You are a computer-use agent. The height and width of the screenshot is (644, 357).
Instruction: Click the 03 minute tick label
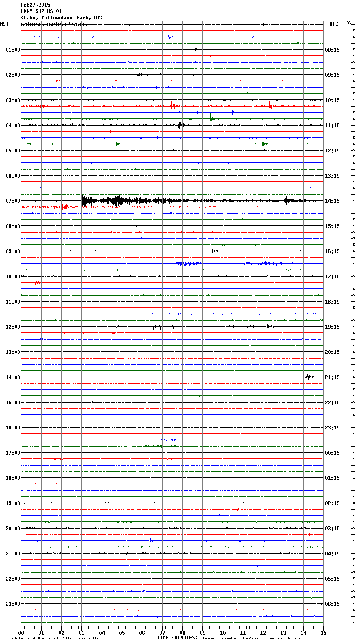click(x=81, y=633)
